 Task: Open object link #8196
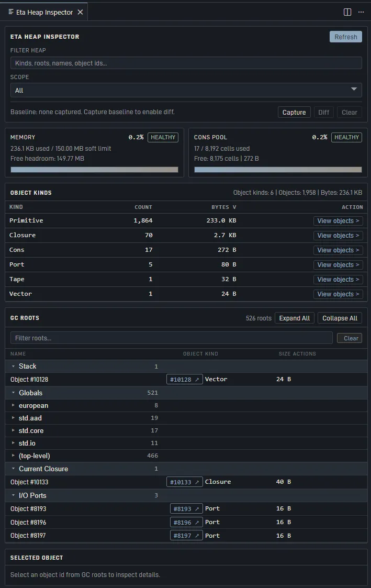(x=186, y=523)
